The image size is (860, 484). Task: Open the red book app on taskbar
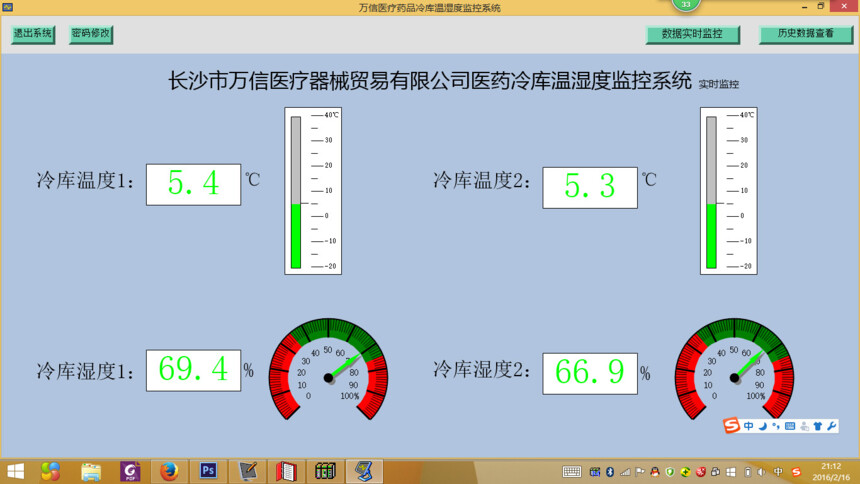pos(286,471)
